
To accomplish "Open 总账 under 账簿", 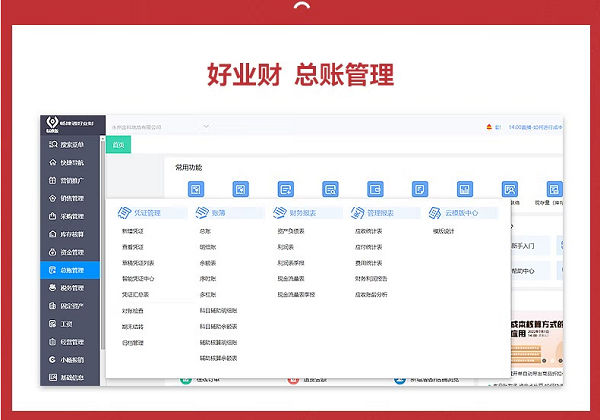I will pos(205,231).
